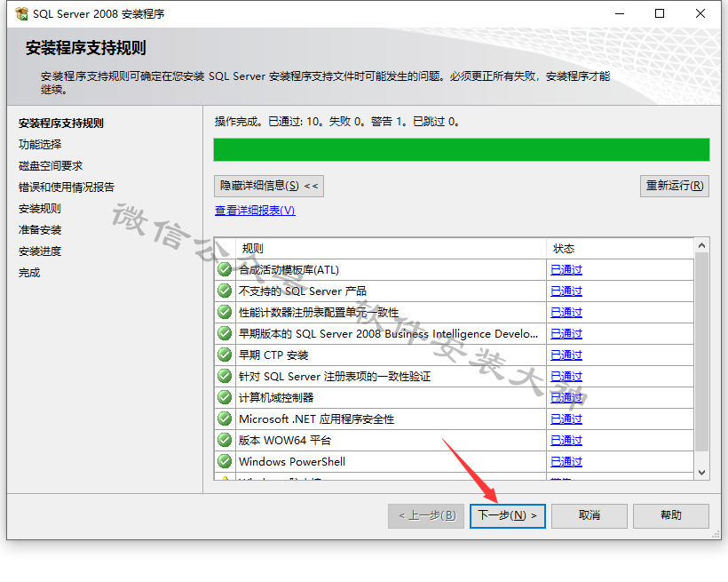
Task: Go to next step with 下一步(N)
Action: click(x=508, y=516)
